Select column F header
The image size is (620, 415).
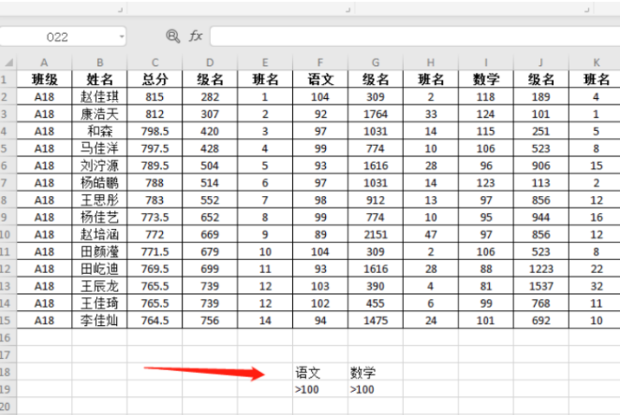(320, 62)
